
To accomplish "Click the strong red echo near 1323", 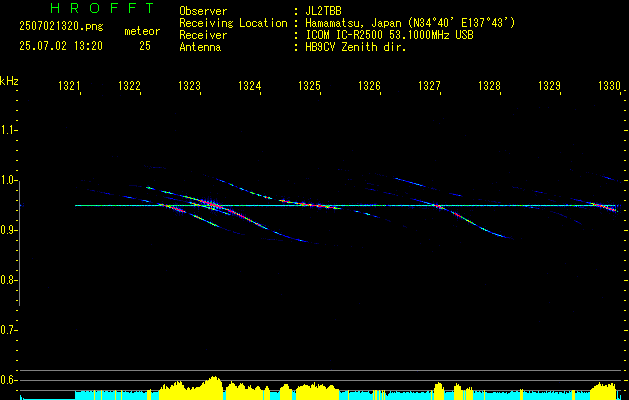I will pyautogui.click(x=210, y=204).
